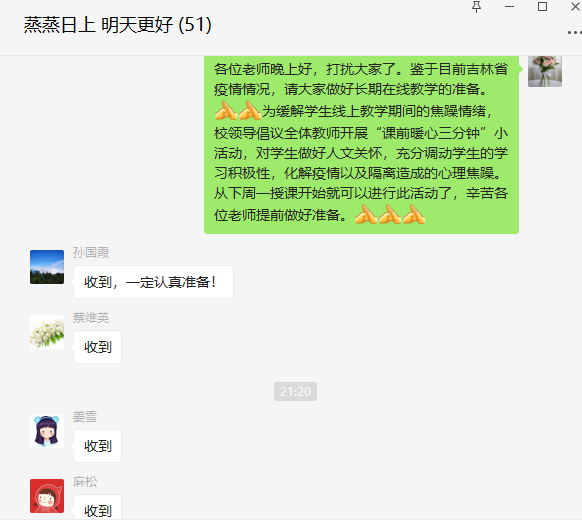
Task: Click the group title 蒸蒸日上 明天更好
Action: coord(99,25)
